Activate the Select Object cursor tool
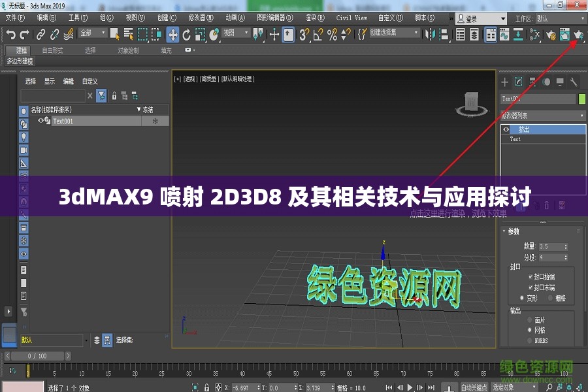 coord(115,34)
